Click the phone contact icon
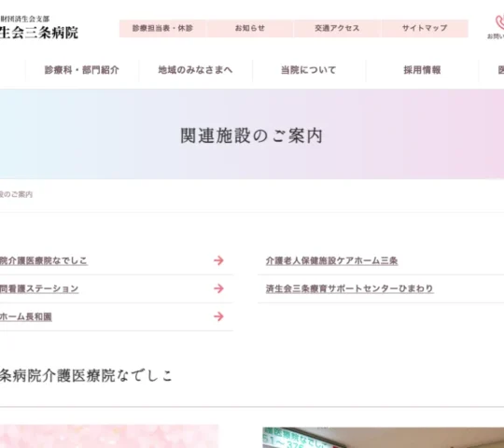The height and width of the screenshot is (448, 504). [x=498, y=23]
